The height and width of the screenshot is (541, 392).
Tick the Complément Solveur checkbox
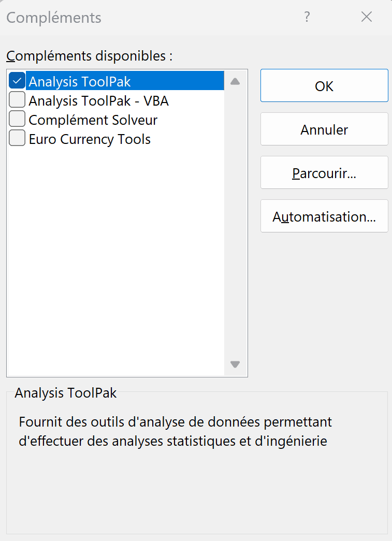pyautogui.click(x=17, y=120)
